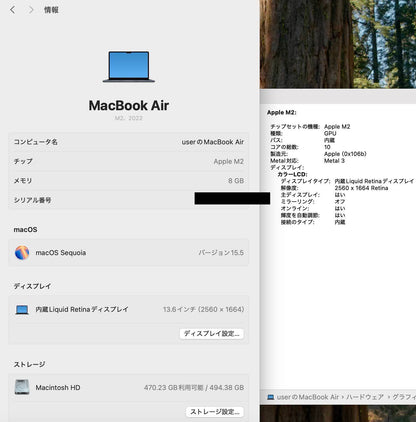Image resolution: width=416 pixels, height=422 pixels.
Task: Click 内蔵Liquid Retinaディスプレイ in the display row
Action: [x=82, y=309]
